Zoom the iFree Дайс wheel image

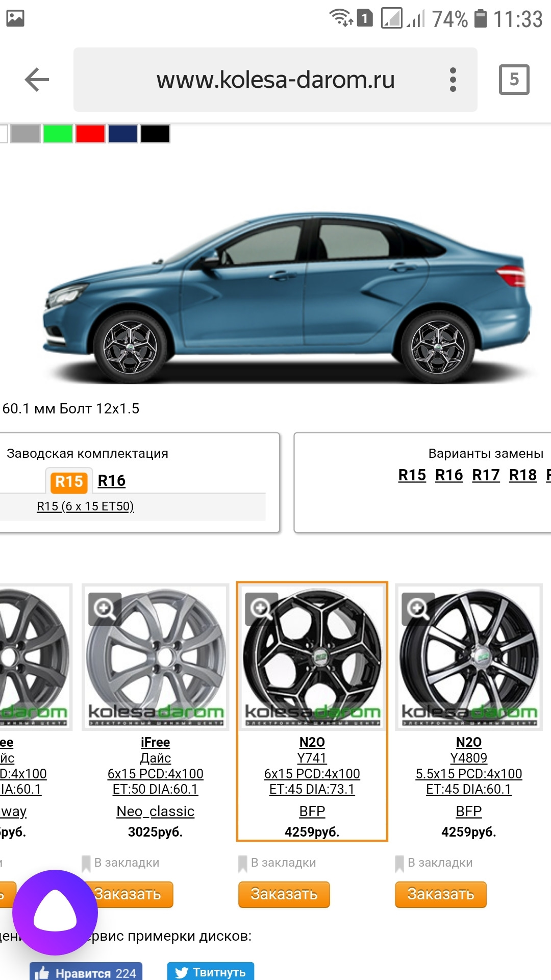105,609
